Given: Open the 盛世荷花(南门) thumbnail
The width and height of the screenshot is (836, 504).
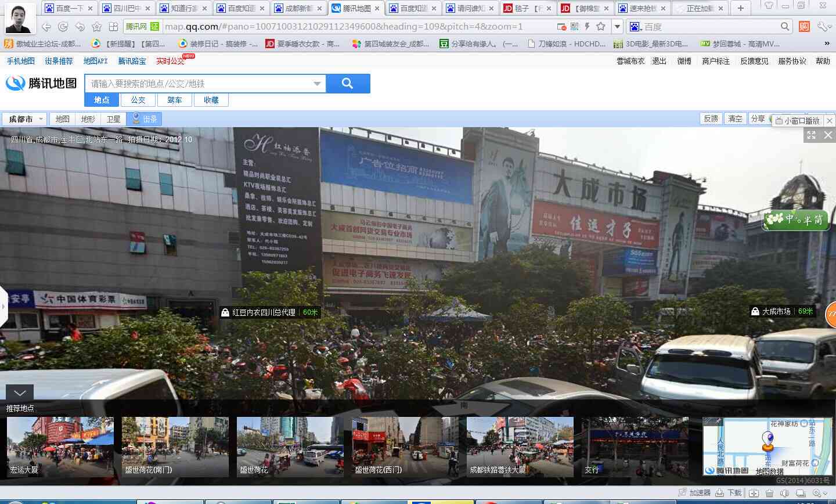Looking at the screenshot, I should click(175, 447).
